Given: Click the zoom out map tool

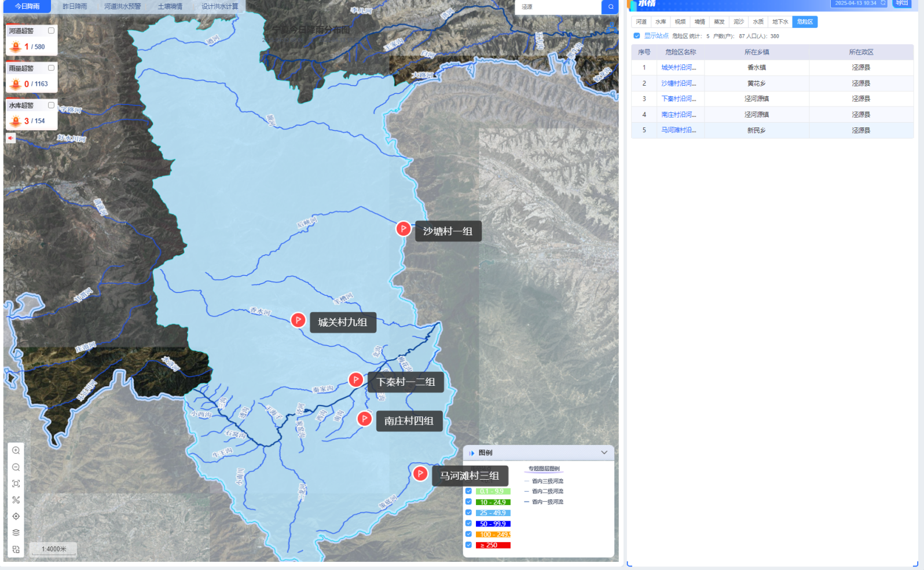Looking at the screenshot, I should click(x=16, y=467).
